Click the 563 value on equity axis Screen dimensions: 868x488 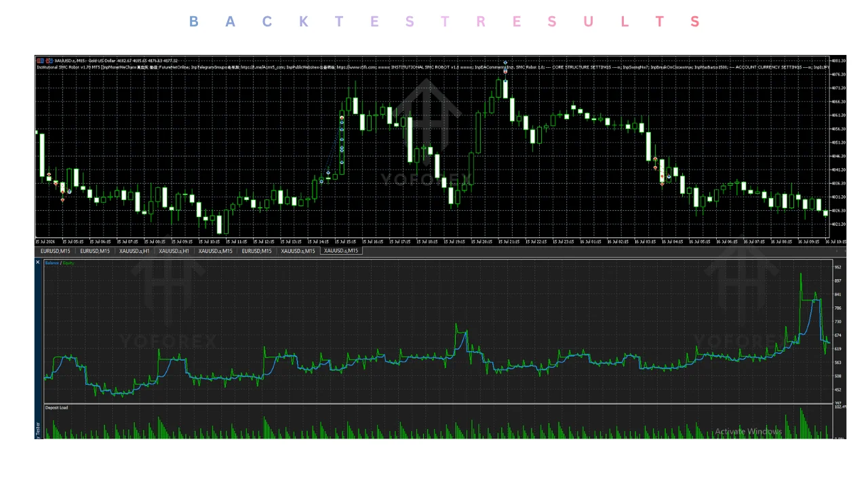pyautogui.click(x=837, y=362)
